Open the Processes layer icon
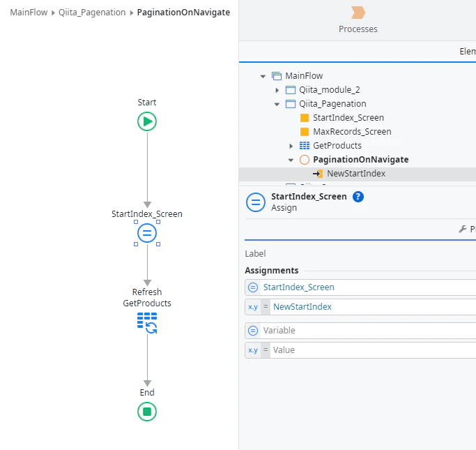Viewport: 476px width, 450px height. click(x=358, y=13)
